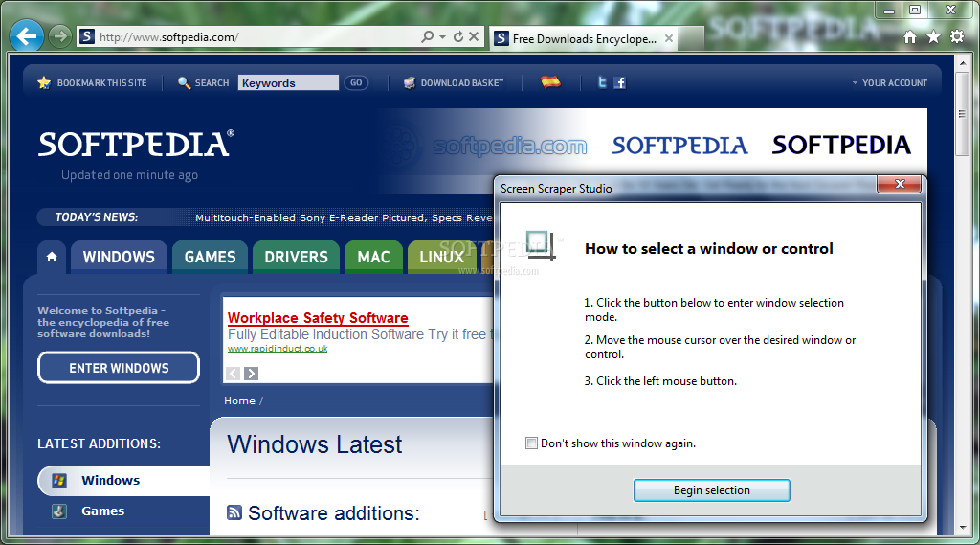This screenshot has width=980, height=545.
Task: Open Favorites with the star icon
Action: (934, 37)
